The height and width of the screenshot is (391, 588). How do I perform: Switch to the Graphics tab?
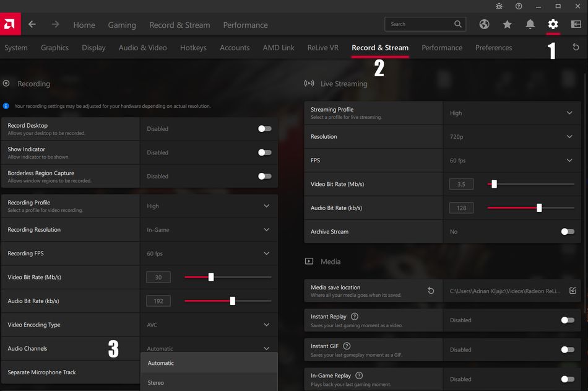(54, 48)
